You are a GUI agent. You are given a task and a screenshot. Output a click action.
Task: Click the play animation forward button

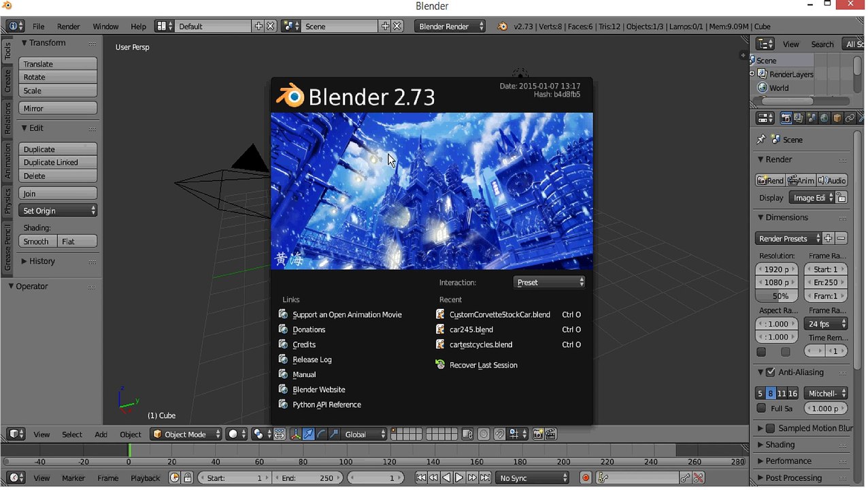[459, 478]
